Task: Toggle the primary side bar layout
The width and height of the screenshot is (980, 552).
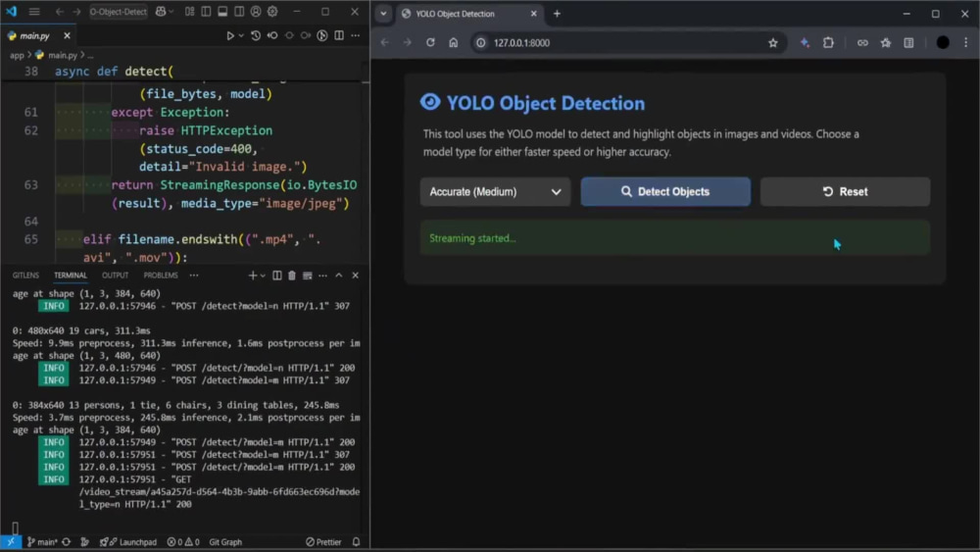Action: tap(206, 11)
